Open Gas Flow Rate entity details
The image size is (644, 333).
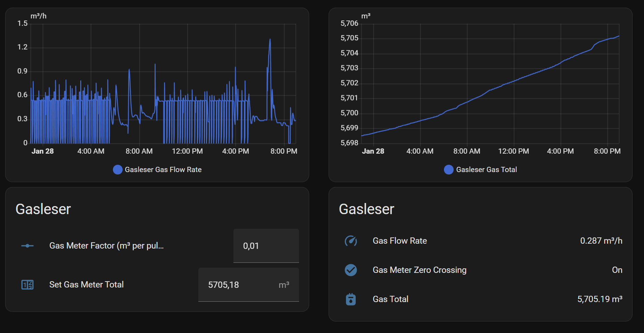399,241
